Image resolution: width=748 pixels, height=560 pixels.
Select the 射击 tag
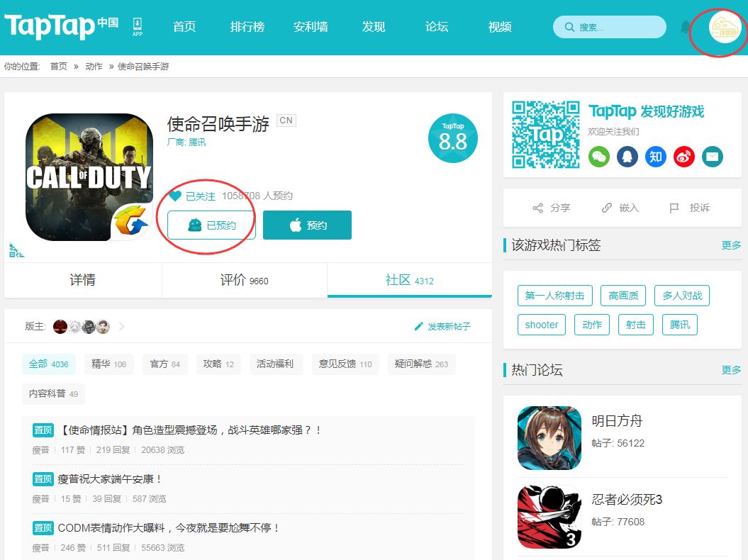pyautogui.click(x=636, y=325)
